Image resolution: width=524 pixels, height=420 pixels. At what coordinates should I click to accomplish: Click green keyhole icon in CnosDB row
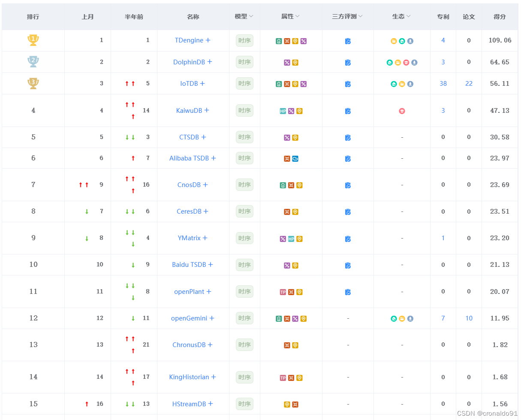point(283,185)
